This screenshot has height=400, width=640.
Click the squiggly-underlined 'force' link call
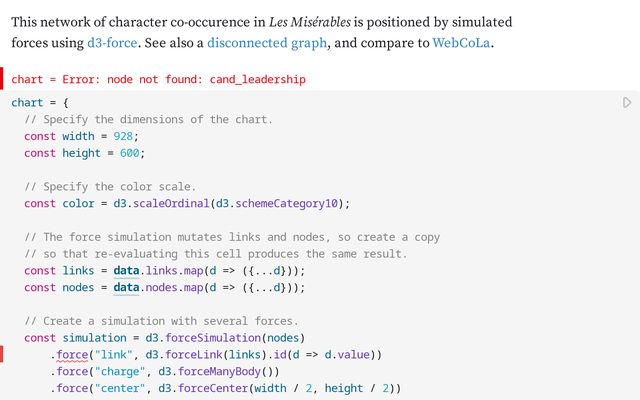[71, 354]
